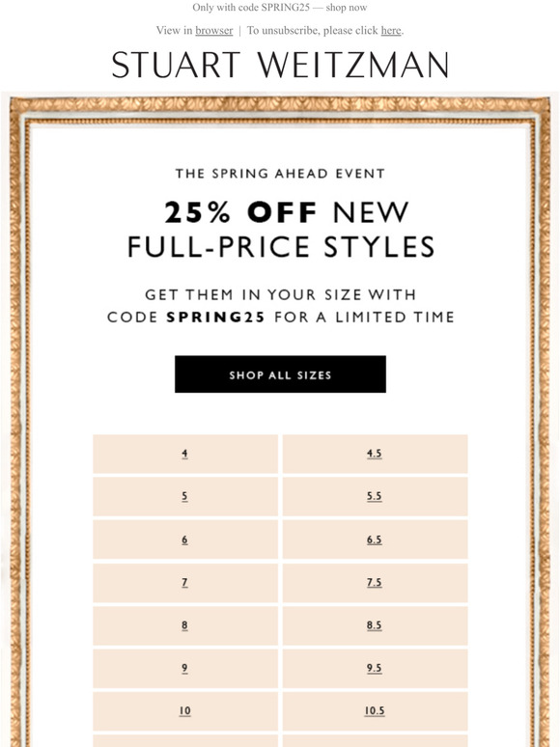This screenshot has height=747, width=560.
Task: Select size 8 tile
Action: pyautogui.click(x=185, y=625)
